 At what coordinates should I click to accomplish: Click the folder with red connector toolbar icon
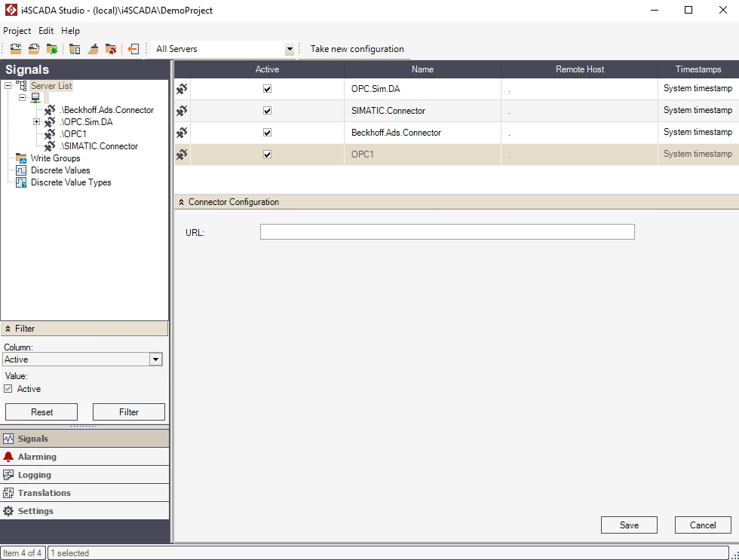point(111,49)
